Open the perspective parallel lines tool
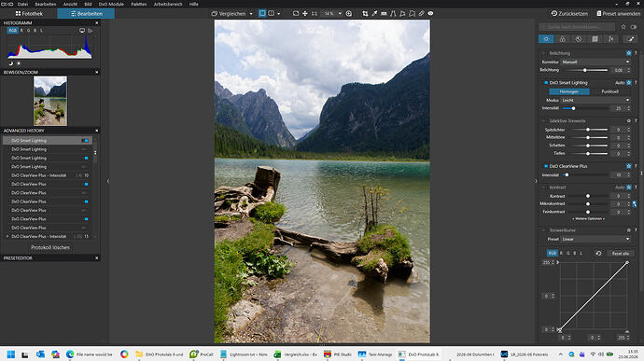This screenshot has width=644, height=361. [x=393, y=14]
